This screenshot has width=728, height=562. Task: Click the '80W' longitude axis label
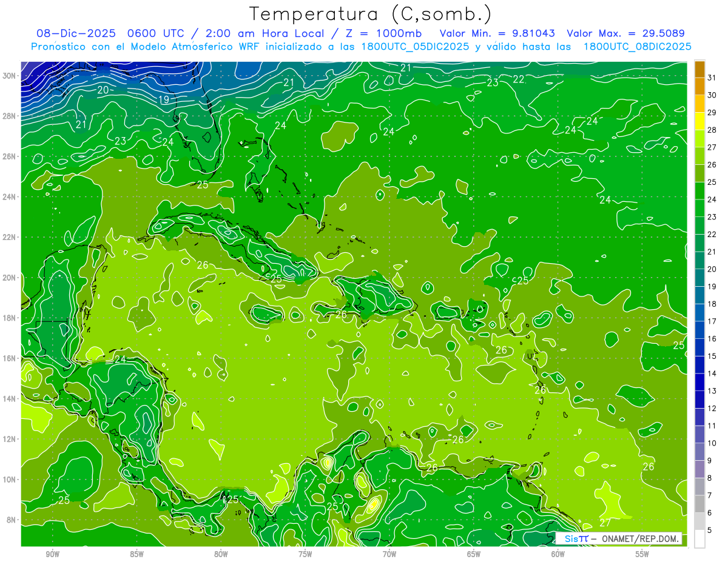click(x=221, y=555)
